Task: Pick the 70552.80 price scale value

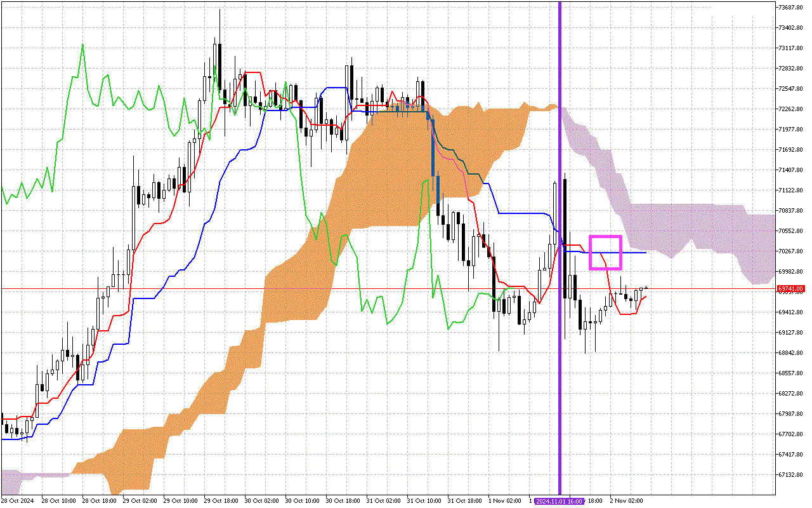Action: (790, 231)
